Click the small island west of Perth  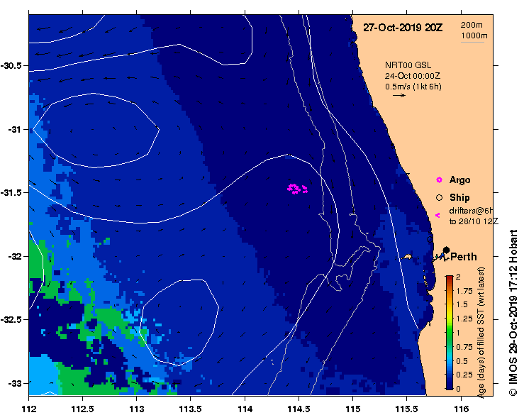pyautogui.click(x=406, y=257)
